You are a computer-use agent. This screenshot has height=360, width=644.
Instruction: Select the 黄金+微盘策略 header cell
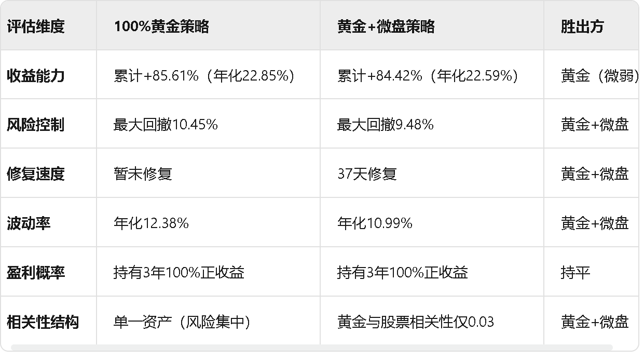tap(432, 26)
